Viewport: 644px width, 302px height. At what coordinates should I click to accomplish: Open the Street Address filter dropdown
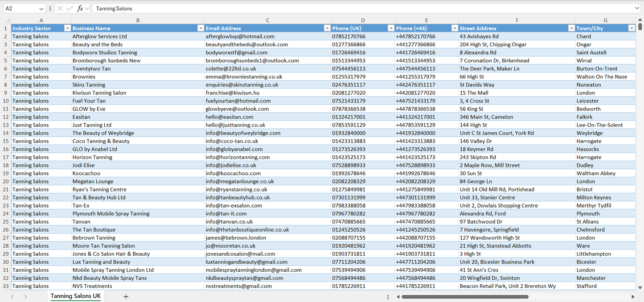click(571, 28)
